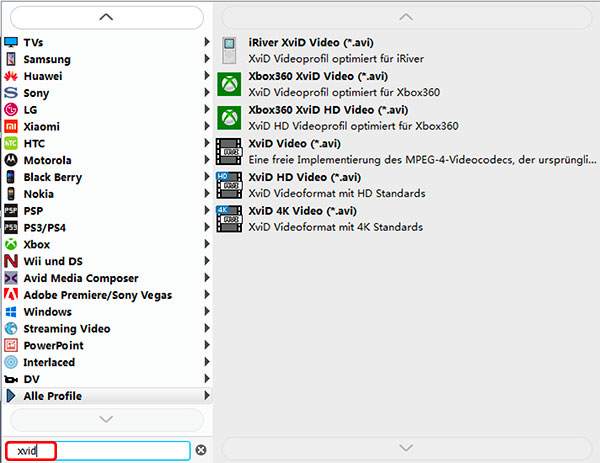Select the Alle Profile category
600x463 pixels.
(x=107, y=396)
